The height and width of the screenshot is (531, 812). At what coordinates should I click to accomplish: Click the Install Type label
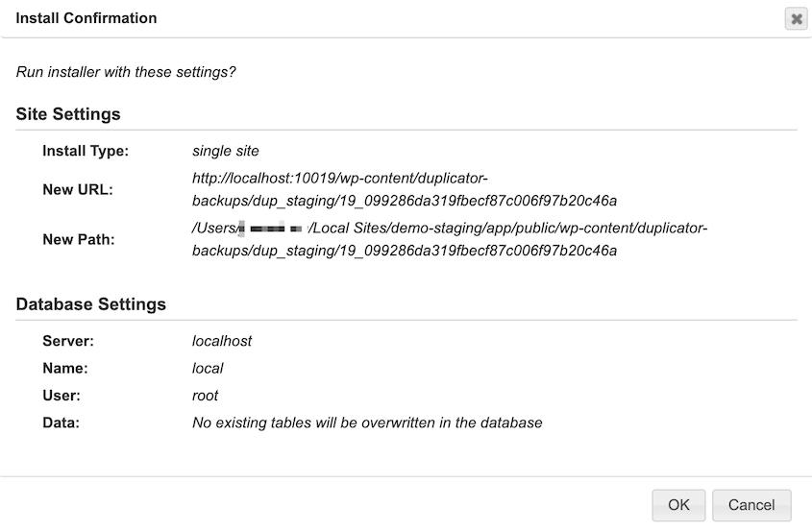coord(86,151)
